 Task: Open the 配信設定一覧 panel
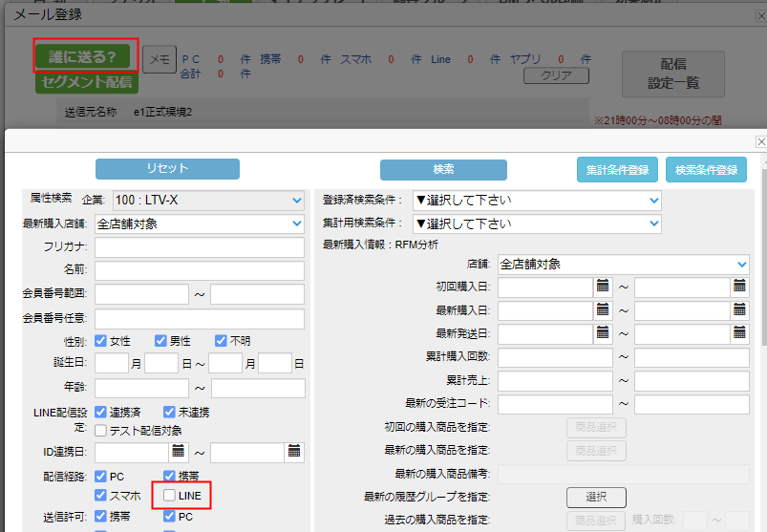(673, 74)
